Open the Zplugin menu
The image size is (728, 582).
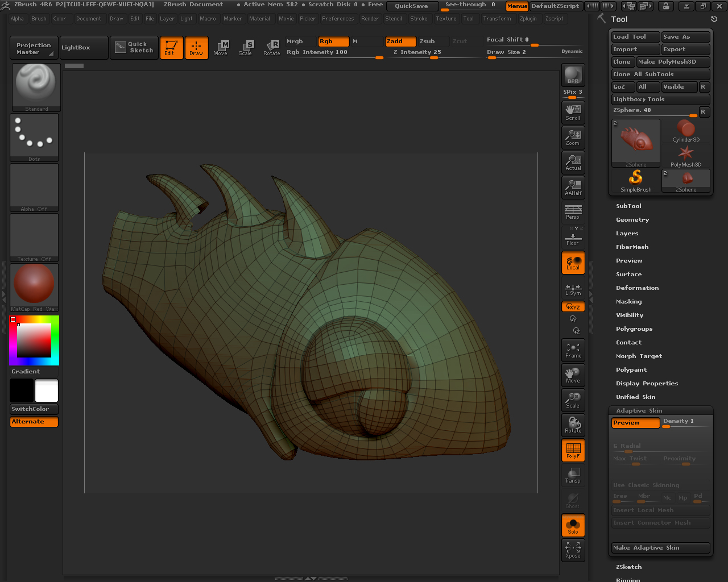pyautogui.click(x=528, y=19)
